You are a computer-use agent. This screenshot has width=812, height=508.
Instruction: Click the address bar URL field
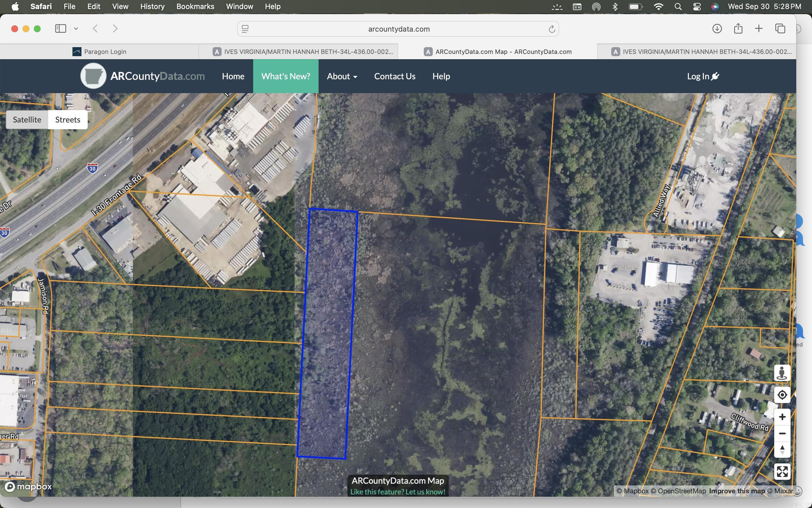(x=398, y=29)
